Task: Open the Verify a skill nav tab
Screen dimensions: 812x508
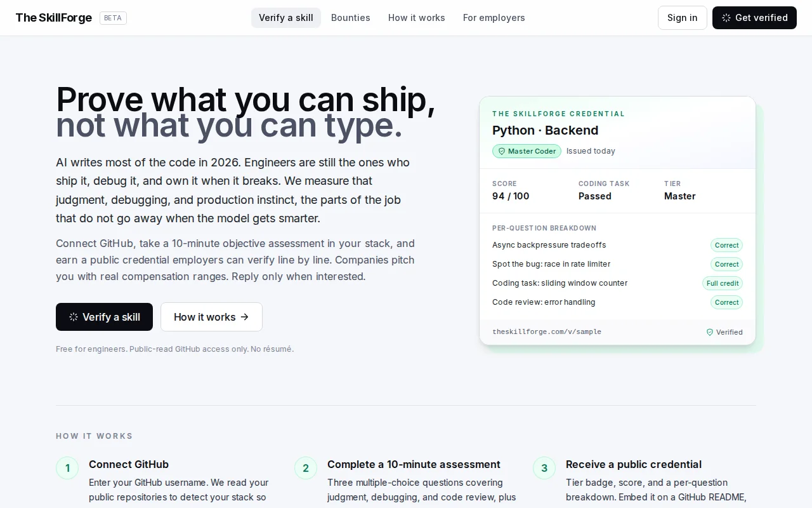Action: (286, 18)
